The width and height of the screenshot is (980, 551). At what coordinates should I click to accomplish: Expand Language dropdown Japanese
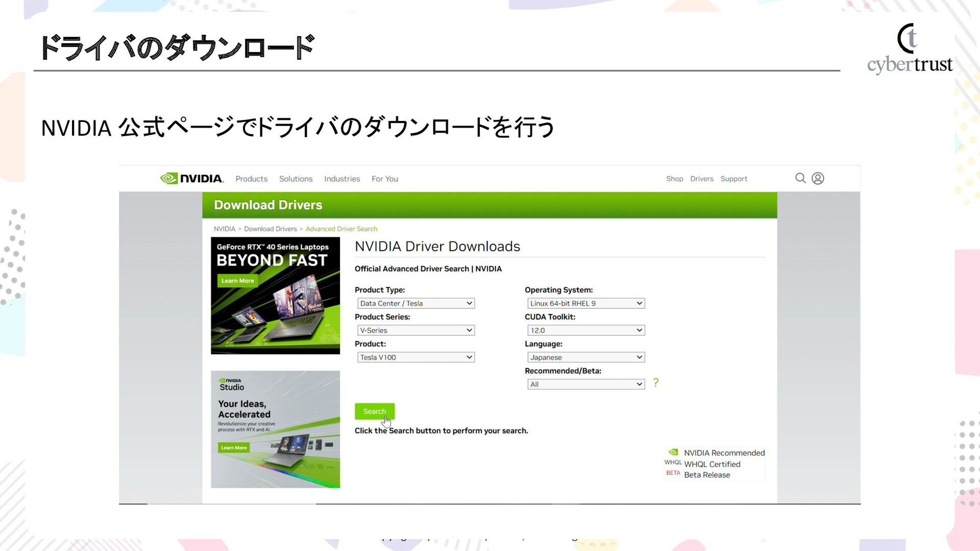point(586,357)
